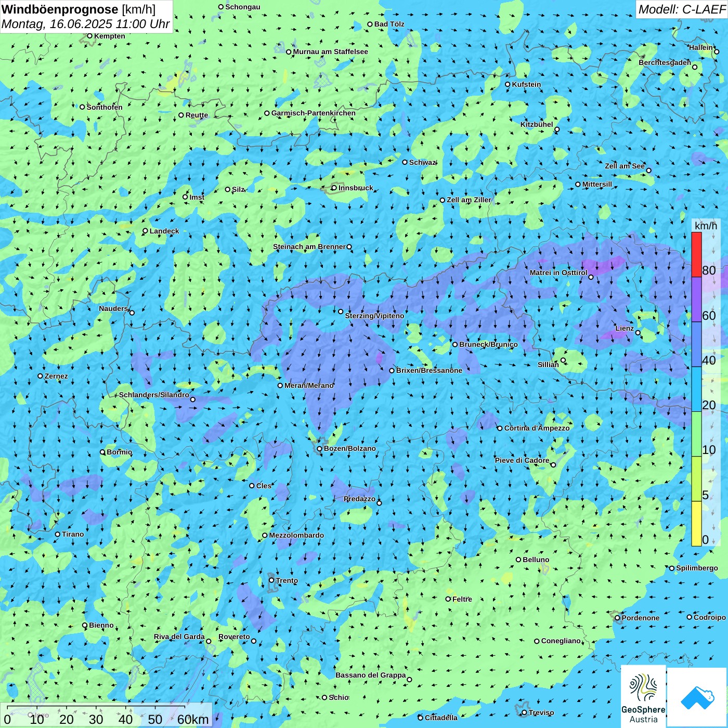The height and width of the screenshot is (728, 728).
Task: Click the blue cloud app logo
Action: coord(697,697)
